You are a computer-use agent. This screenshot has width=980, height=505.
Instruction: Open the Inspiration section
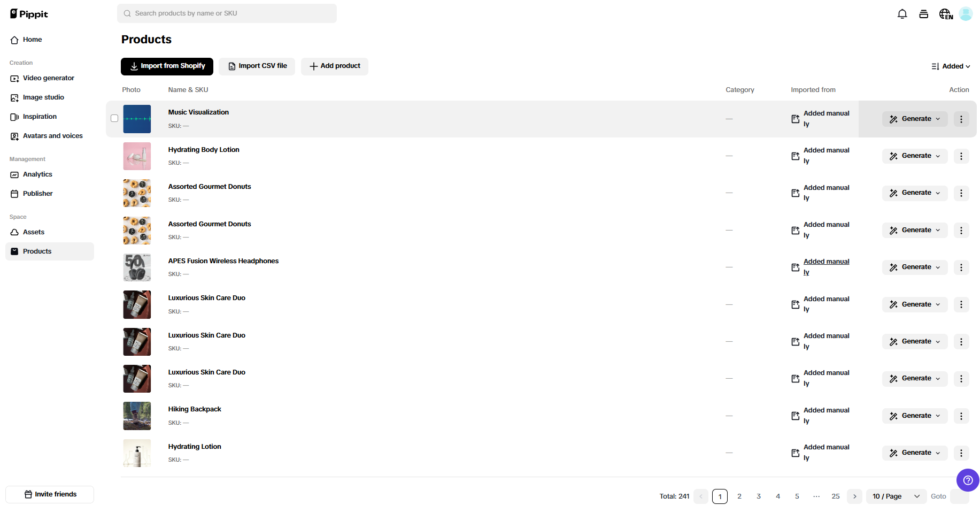click(x=39, y=117)
